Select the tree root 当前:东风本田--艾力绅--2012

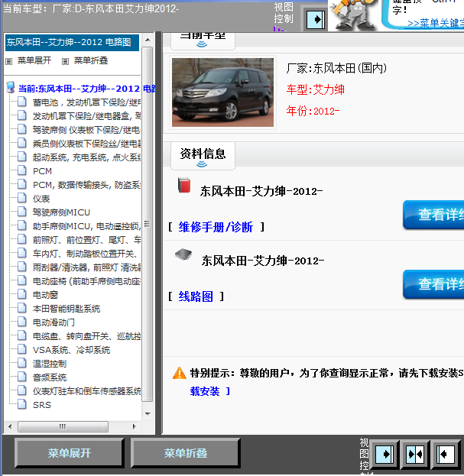[x=87, y=89]
